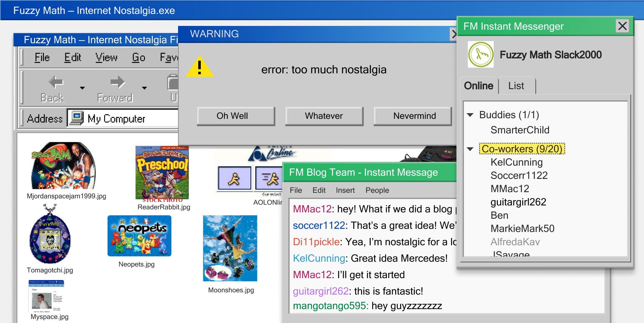Click the Fuzzy Math Slack2000 title text
This screenshot has width=644, height=323.
[551, 55]
